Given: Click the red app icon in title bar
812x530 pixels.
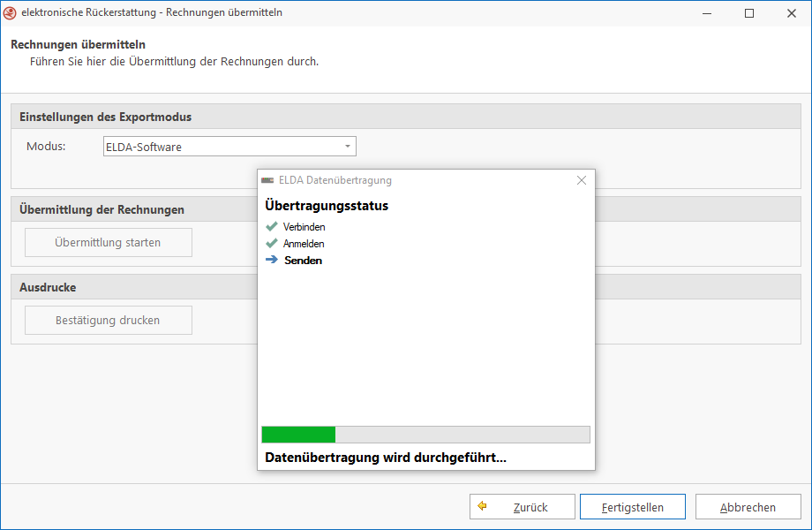Looking at the screenshot, I should click(x=11, y=13).
